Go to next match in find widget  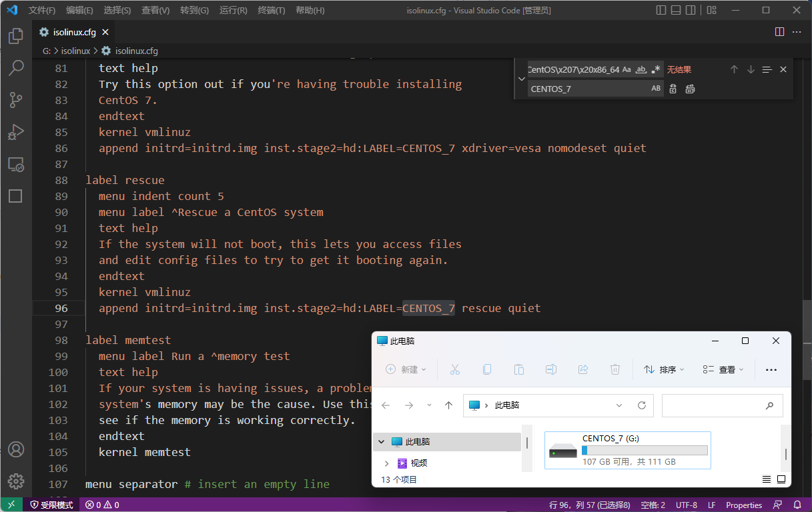(751, 69)
